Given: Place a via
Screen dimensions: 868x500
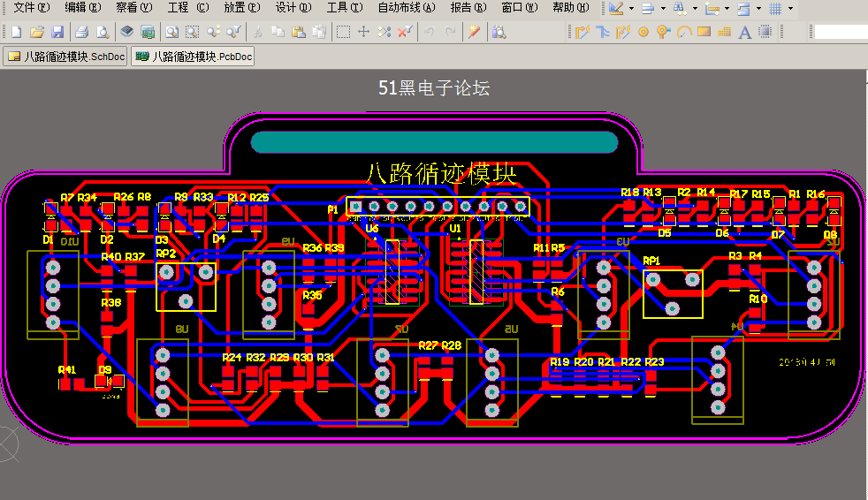Looking at the screenshot, I should pyautogui.click(x=663, y=32).
